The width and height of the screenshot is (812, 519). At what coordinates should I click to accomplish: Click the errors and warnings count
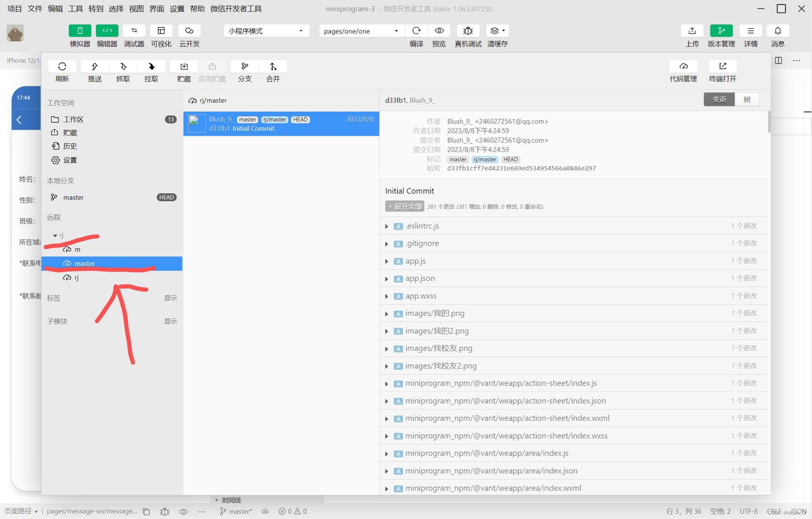[293, 511]
